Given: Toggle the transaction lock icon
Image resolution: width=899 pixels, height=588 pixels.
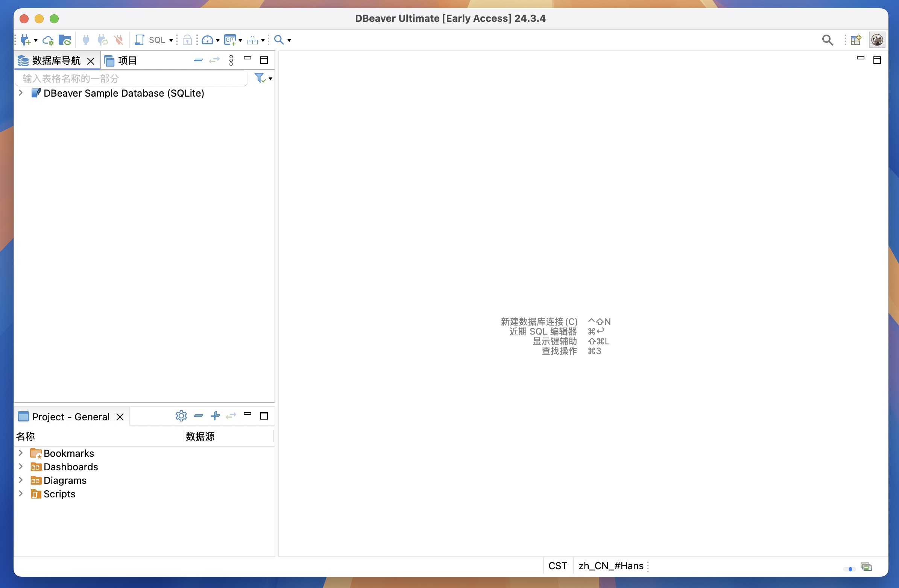Looking at the screenshot, I should 187,39.
